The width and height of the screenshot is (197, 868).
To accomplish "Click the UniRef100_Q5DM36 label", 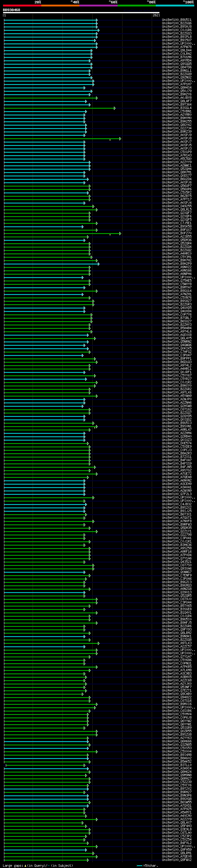I will click(176, 240).
